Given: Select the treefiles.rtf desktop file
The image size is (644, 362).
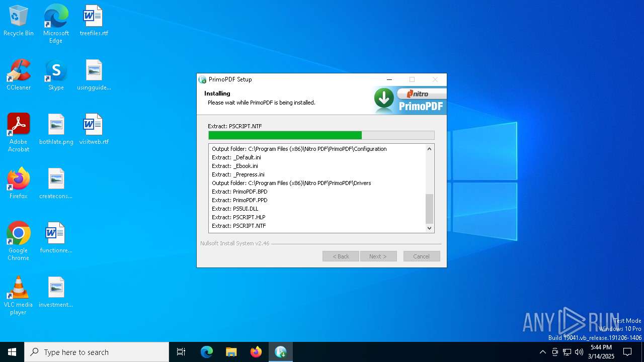Looking at the screenshot, I should (x=94, y=21).
